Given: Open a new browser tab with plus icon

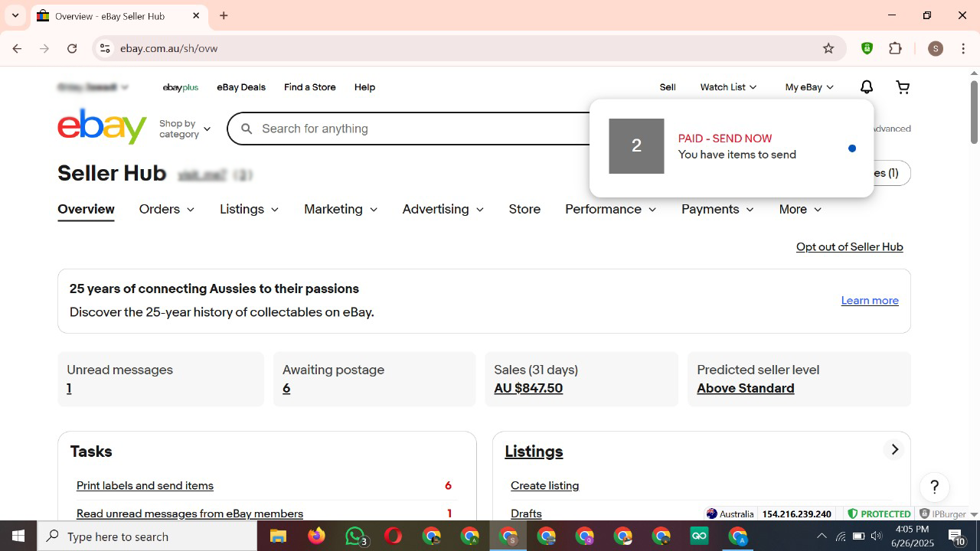Looking at the screenshot, I should coord(224,15).
